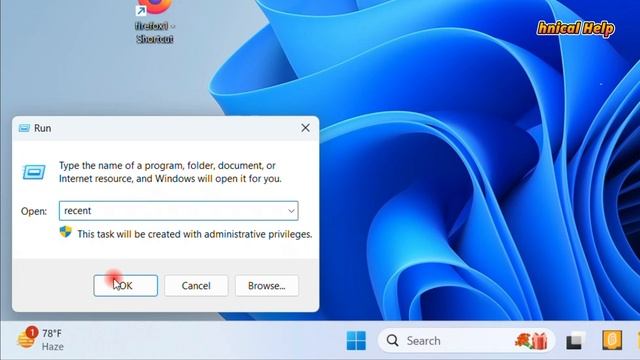Click the taskbar Search box
The height and width of the screenshot is (360, 640).
[466, 340]
